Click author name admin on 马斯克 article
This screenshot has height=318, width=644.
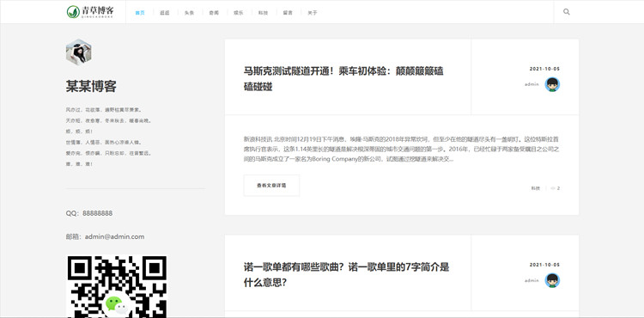(532, 84)
